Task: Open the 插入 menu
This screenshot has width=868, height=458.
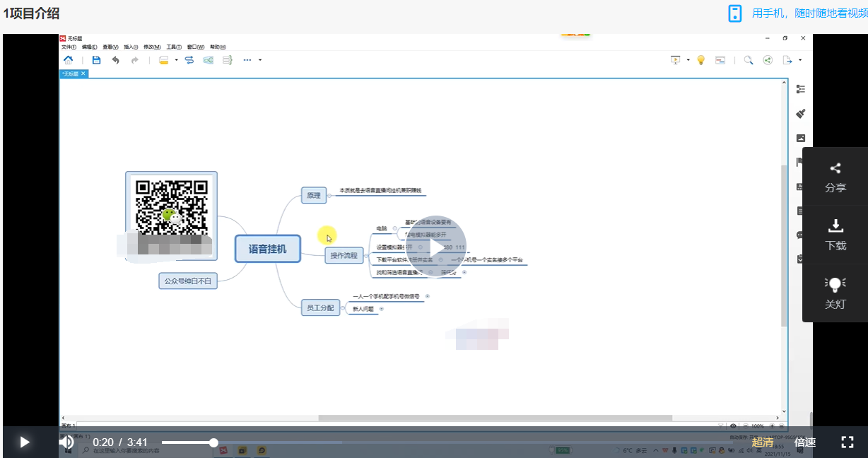Action: 131,47
